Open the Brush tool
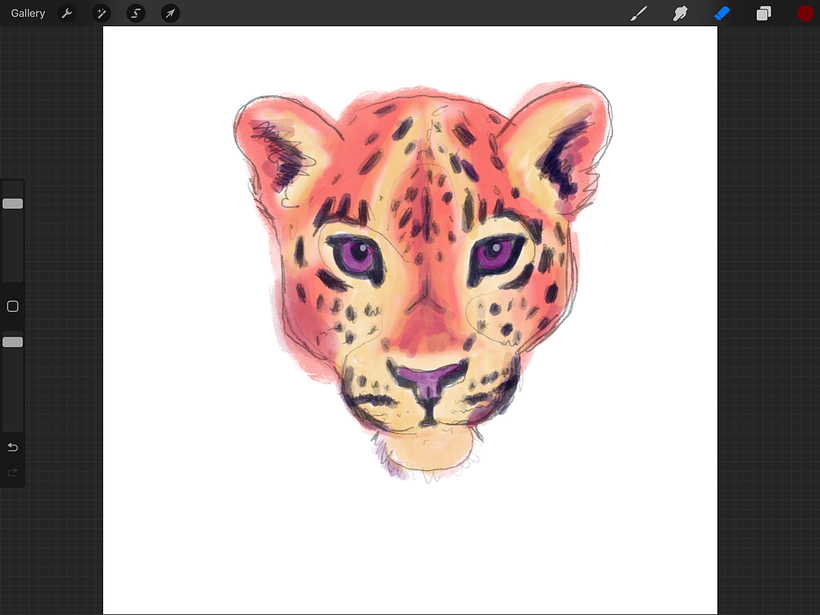The width and height of the screenshot is (820, 615). click(639, 13)
